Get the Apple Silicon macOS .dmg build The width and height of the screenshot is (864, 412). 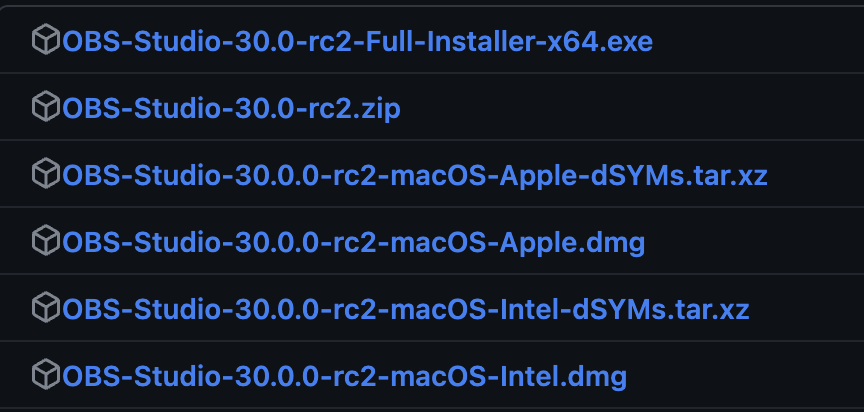click(353, 242)
